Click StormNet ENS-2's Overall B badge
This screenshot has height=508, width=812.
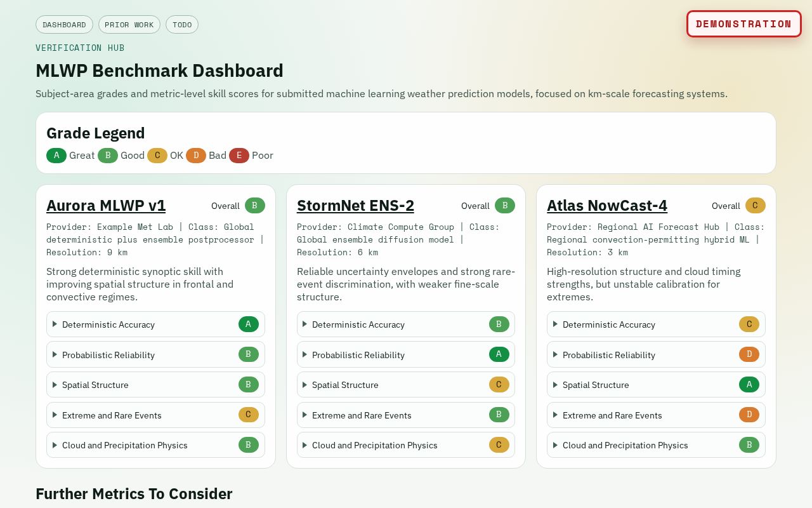[x=505, y=206]
